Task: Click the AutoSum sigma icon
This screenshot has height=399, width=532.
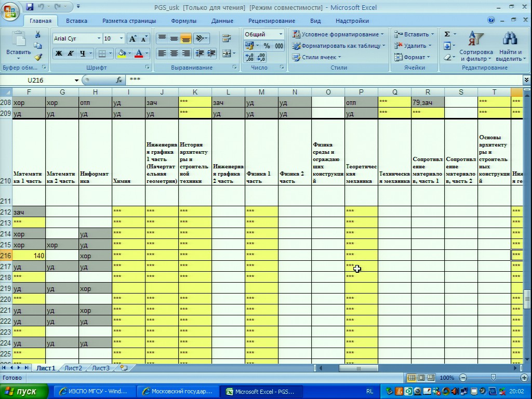Action: [447, 34]
